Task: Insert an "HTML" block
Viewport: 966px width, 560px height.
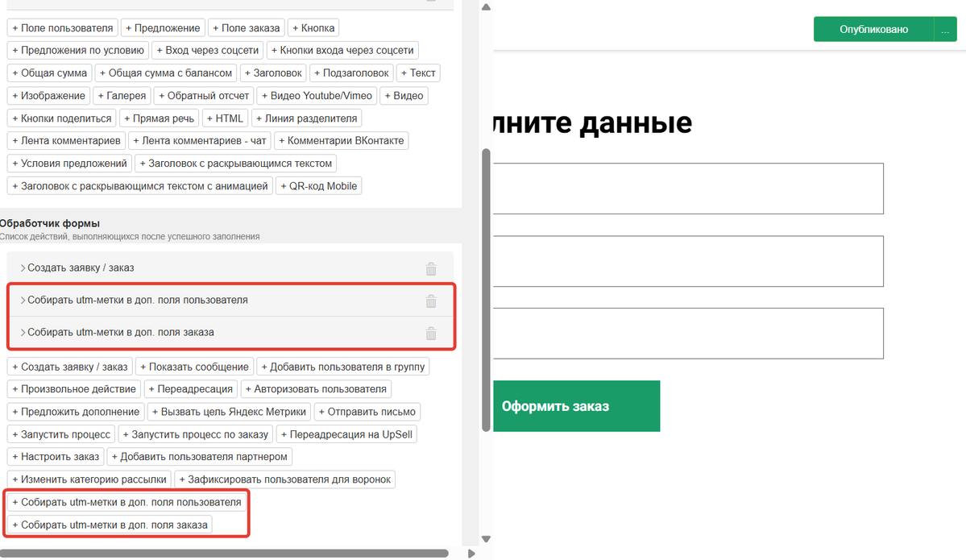Action: coord(226,117)
